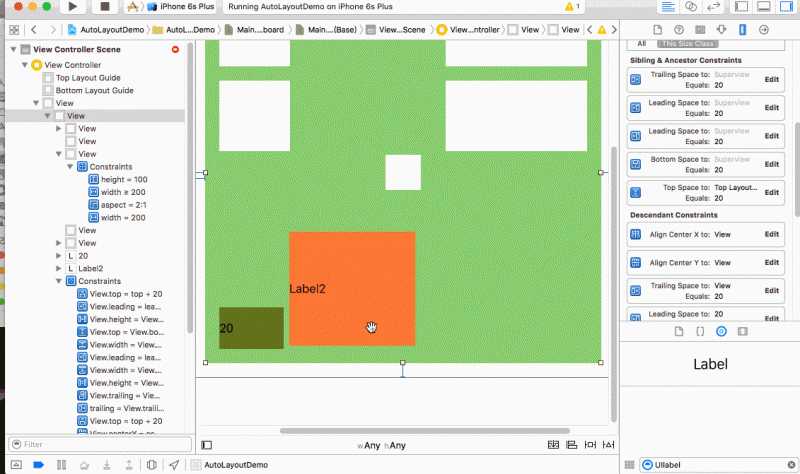
Task: Open Resolve Auto Layout Issues tool
Action: 608,445
